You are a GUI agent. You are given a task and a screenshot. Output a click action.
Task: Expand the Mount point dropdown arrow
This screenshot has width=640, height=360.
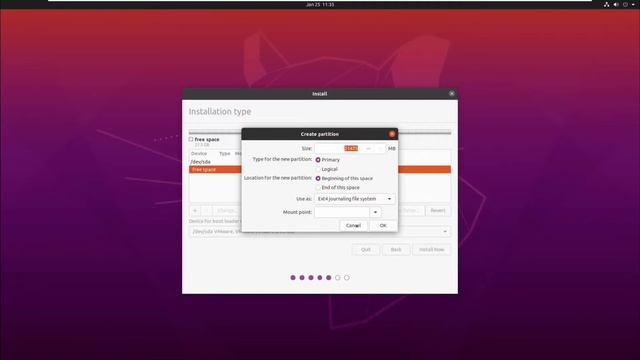click(x=376, y=212)
